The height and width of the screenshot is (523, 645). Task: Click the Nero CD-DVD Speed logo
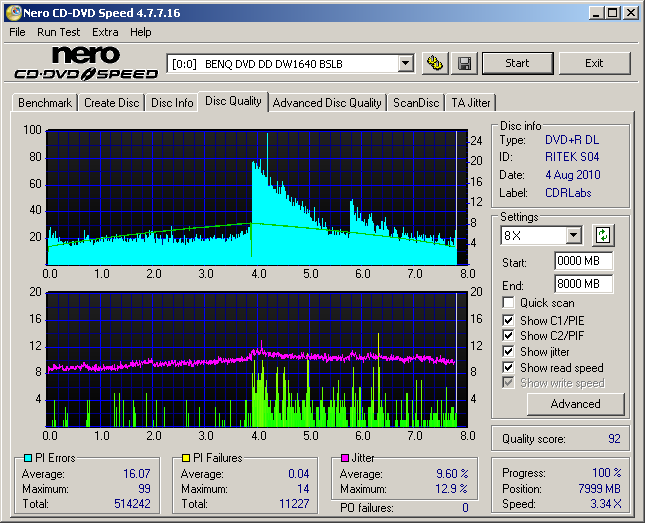click(85, 63)
